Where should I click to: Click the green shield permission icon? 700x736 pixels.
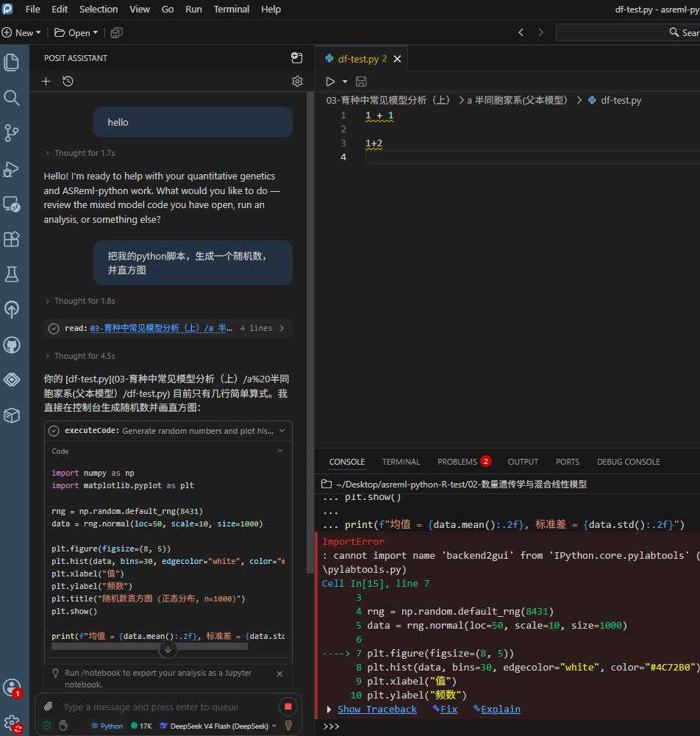point(46,726)
